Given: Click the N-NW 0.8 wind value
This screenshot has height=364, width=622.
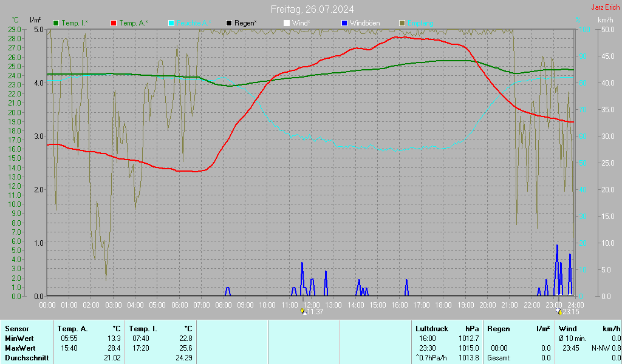Looking at the screenshot, I should tap(606, 348).
